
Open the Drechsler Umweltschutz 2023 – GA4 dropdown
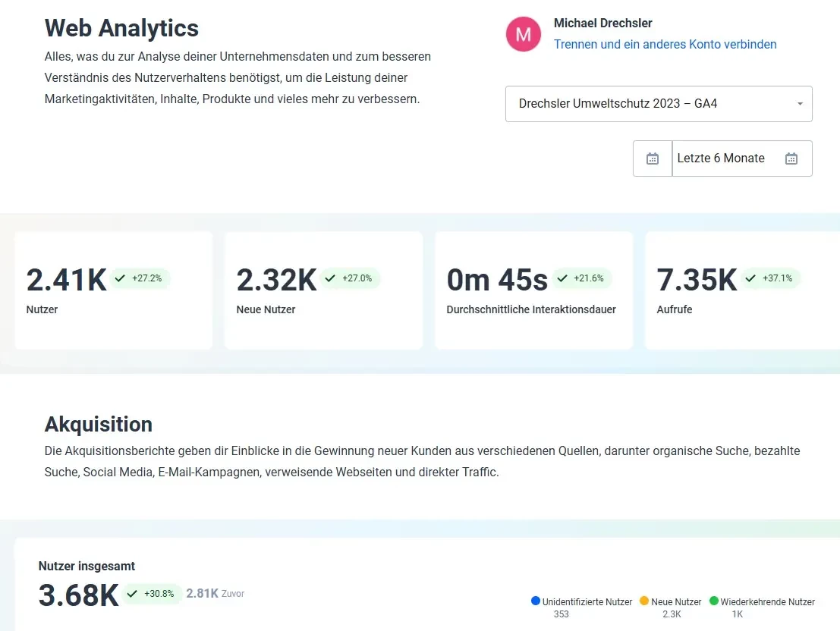point(651,104)
